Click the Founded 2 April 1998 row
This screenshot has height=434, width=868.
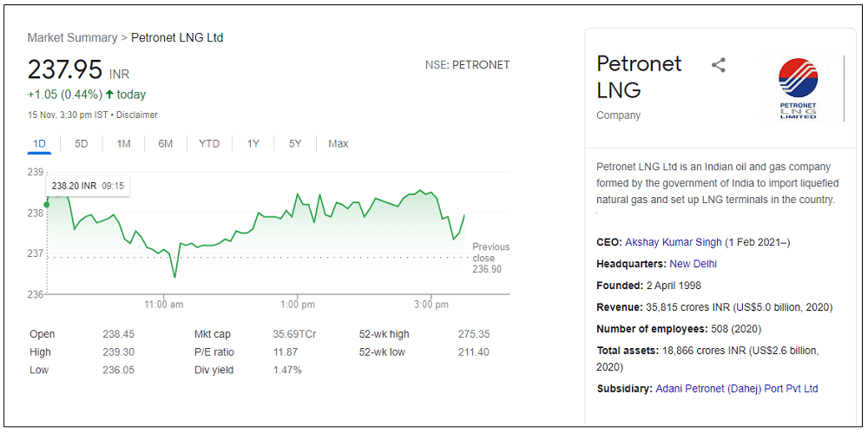click(648, 286)
